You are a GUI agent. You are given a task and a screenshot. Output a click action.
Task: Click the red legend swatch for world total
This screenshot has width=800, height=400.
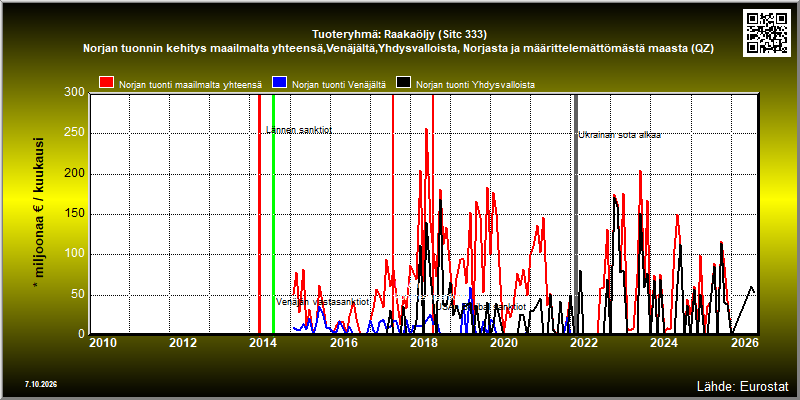(107, 83)
